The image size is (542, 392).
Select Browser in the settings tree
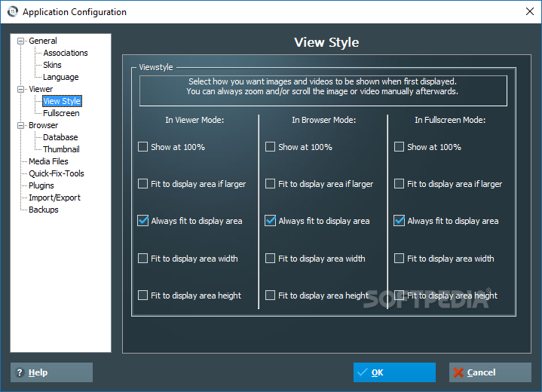pos(43,125)
